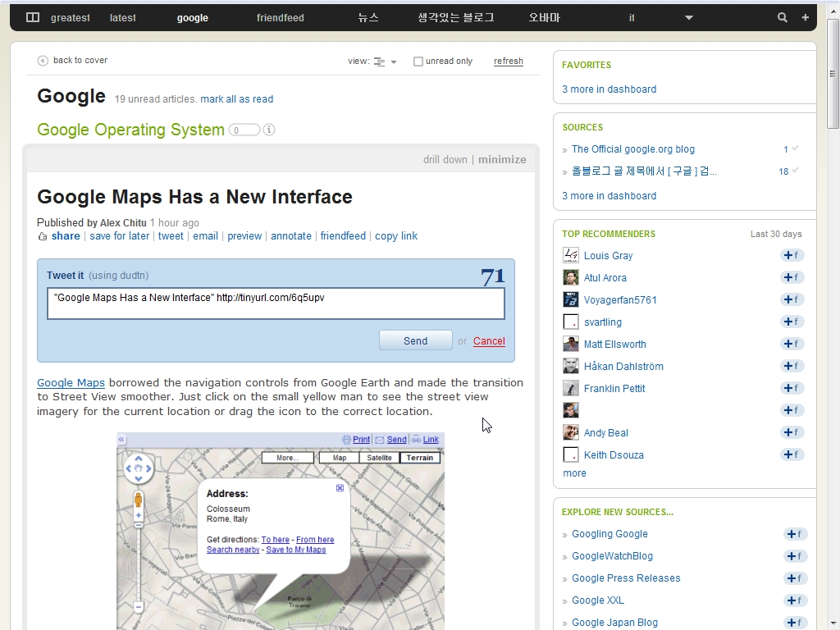This screenshot has height=630, width=840.
Task: Open the 'it' tab
Action: click(632, 18)
